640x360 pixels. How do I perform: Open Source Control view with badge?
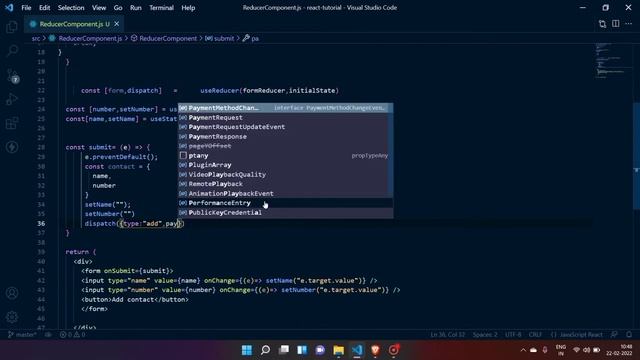coord(12,76)
